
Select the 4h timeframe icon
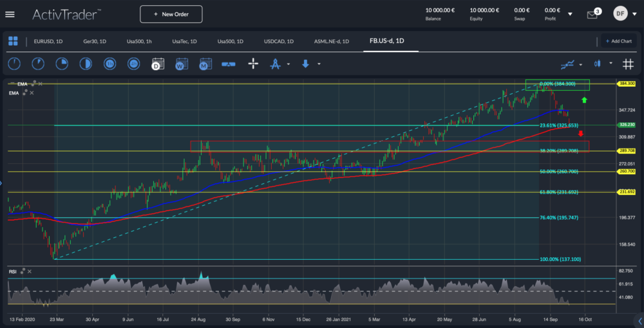[x=134, y=64]
